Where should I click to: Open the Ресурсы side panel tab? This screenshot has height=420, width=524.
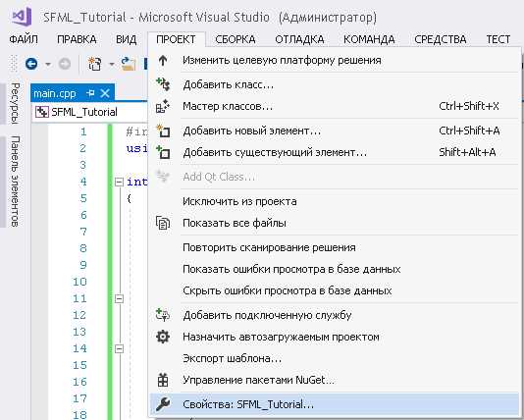[x=15, y=103]
